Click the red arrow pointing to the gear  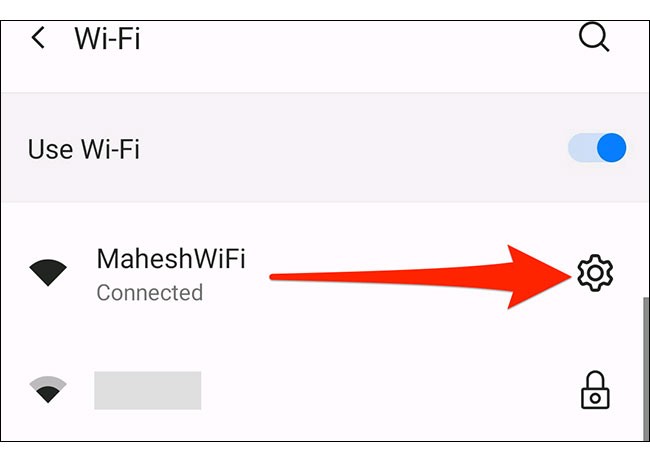[420, 275]
